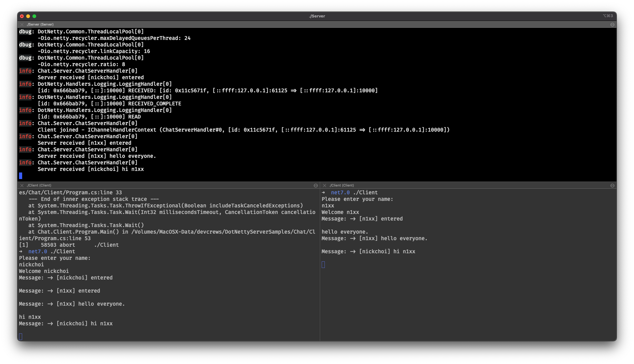This screenshot has height=364, width=634.
Task: Open the right Client pane's circular options menu
Action: pyautogui.click(x=612, y=185)
